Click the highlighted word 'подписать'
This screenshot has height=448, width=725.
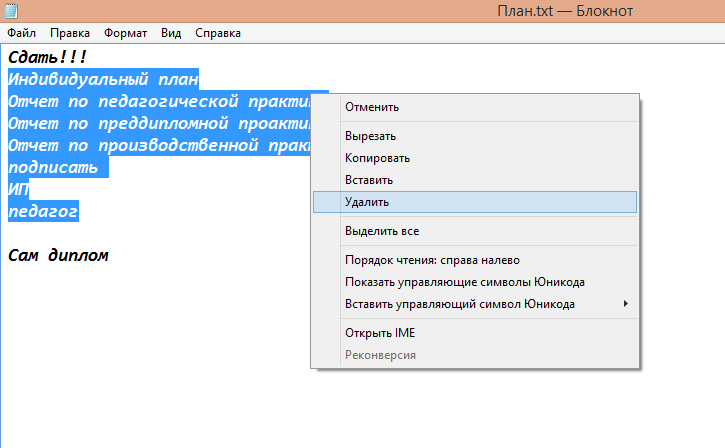click(x=53, y=167)
